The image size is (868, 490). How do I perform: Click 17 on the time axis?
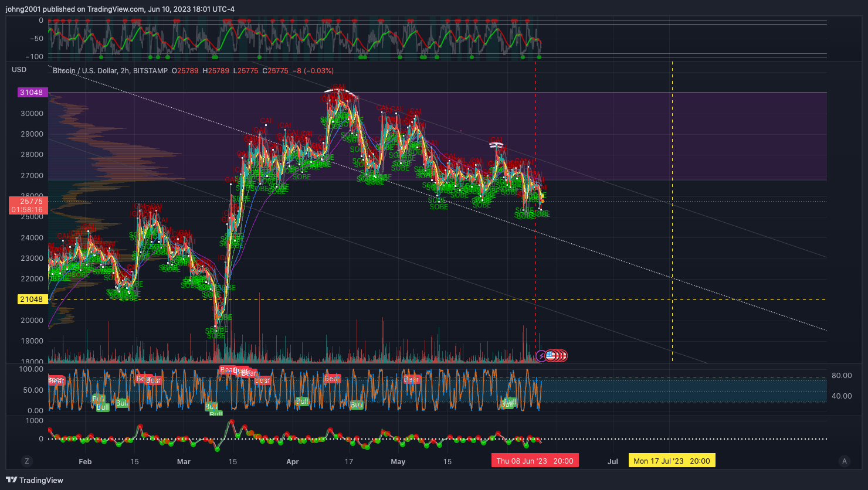(x=348, y=462)
